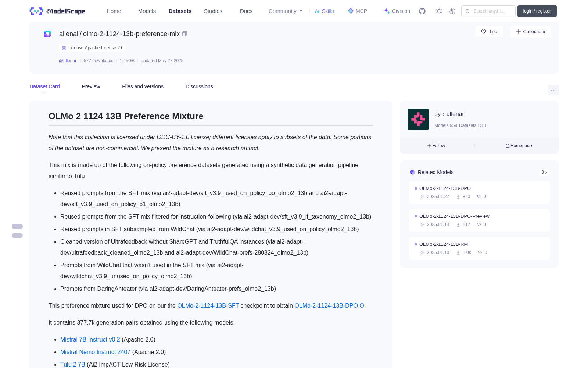
Task: Follow the allenai organization
Action: 436,146
